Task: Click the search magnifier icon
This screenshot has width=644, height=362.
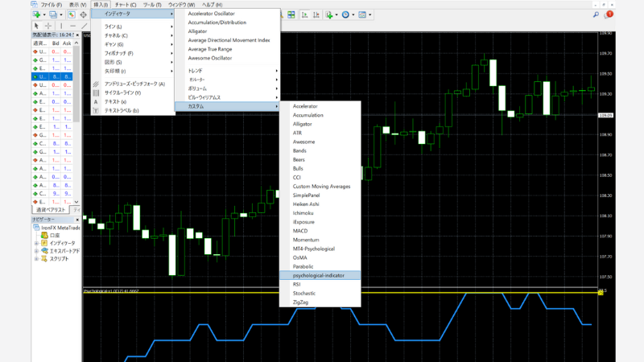Action: click(596, 14)
